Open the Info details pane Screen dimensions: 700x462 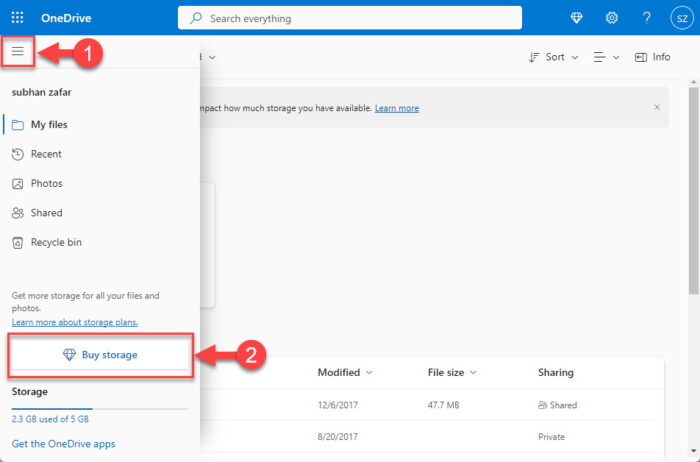click(x=653, y=57)
